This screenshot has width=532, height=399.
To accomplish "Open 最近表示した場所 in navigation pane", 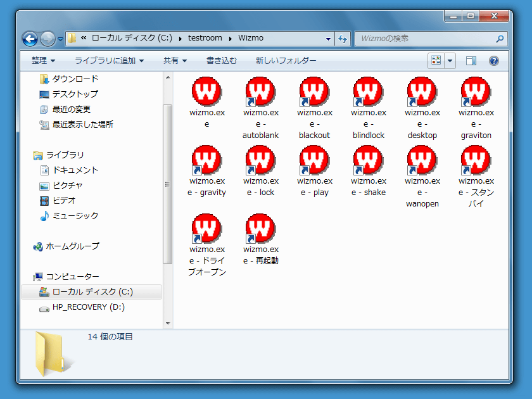I will pyautogui.click(x=77, y=125).
